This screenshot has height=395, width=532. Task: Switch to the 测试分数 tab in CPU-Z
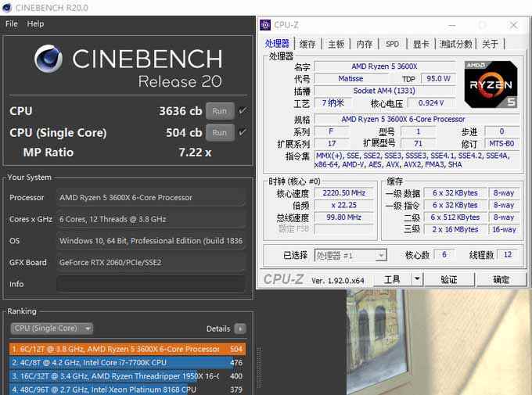point(456,44)
